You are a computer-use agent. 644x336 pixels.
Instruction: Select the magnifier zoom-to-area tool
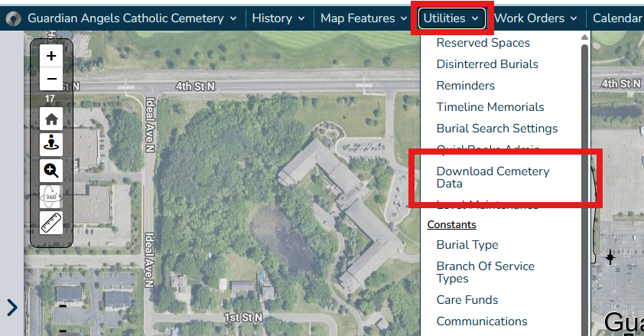pyautogui.click(x=51, y=171)
